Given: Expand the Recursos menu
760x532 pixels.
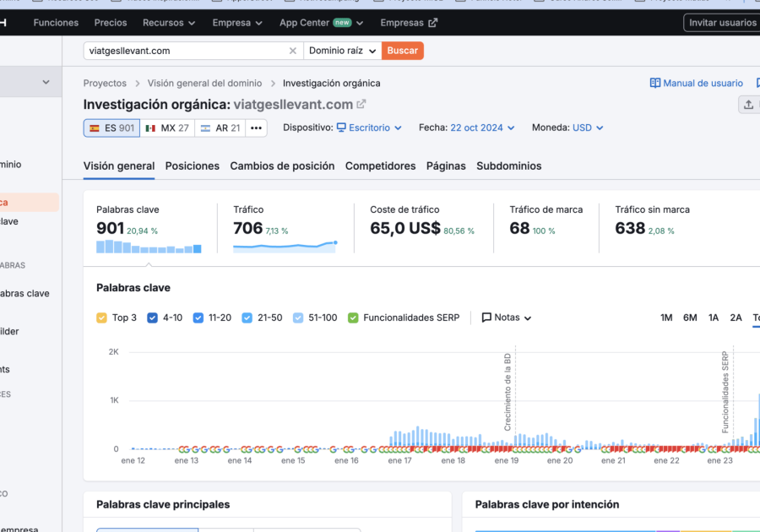Looking at the screenshot, I should click(x=169, y=23).
